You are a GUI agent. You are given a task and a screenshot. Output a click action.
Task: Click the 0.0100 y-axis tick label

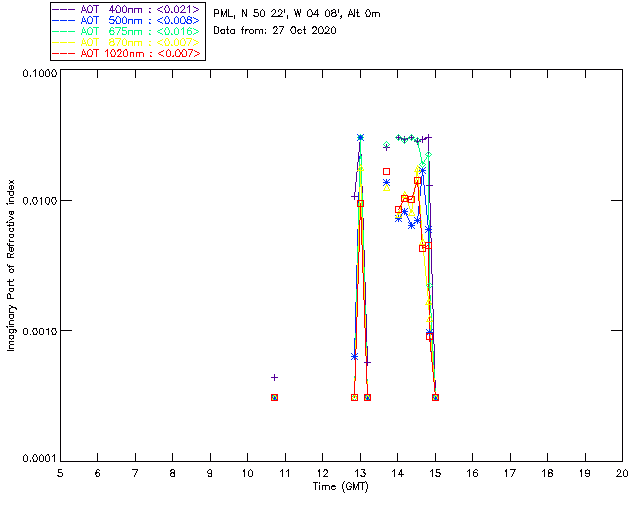click(39, 201)
